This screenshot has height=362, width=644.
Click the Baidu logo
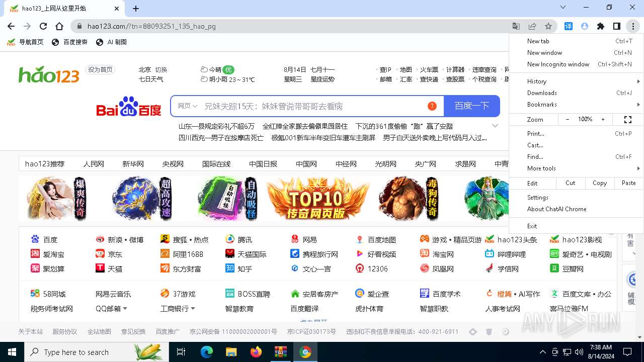tap(129, 106)
